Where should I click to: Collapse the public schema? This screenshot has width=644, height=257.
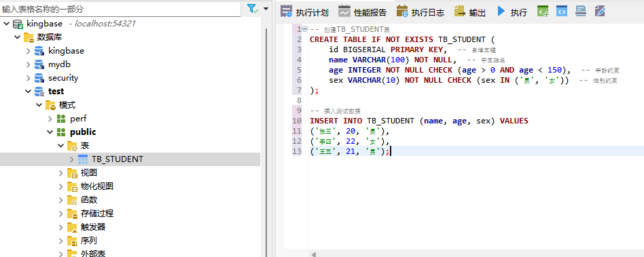click(x=50, y=132)
